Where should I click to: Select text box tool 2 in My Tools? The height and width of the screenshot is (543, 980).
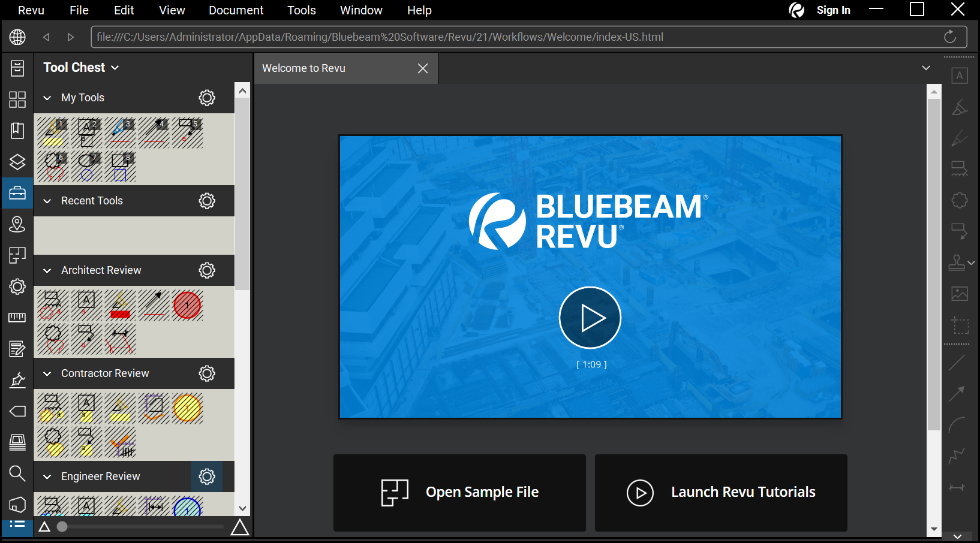pos(86,132)
